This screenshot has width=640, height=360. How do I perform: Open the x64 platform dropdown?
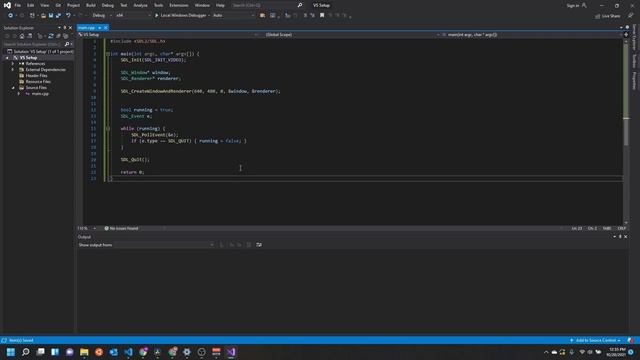[133, 16]
